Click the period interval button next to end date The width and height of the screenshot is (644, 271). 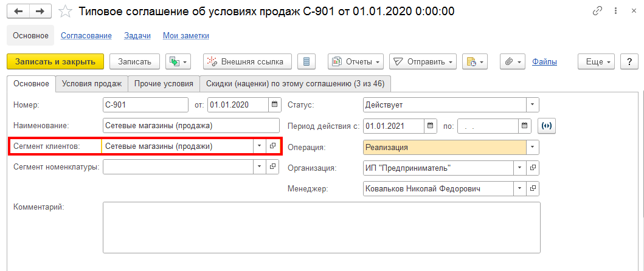pyautogui.click(x=547, y=126)
